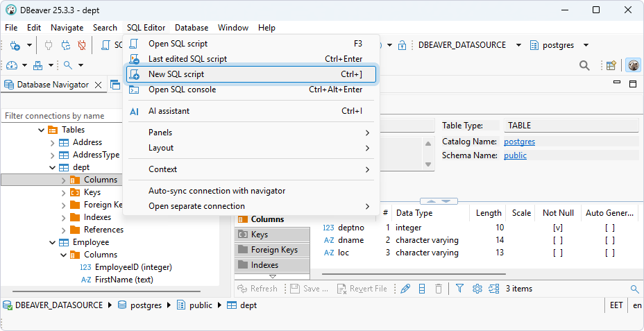Open the perspective table icon
Viewport: 644px width, 331px height.
click(x=611, y=65)
